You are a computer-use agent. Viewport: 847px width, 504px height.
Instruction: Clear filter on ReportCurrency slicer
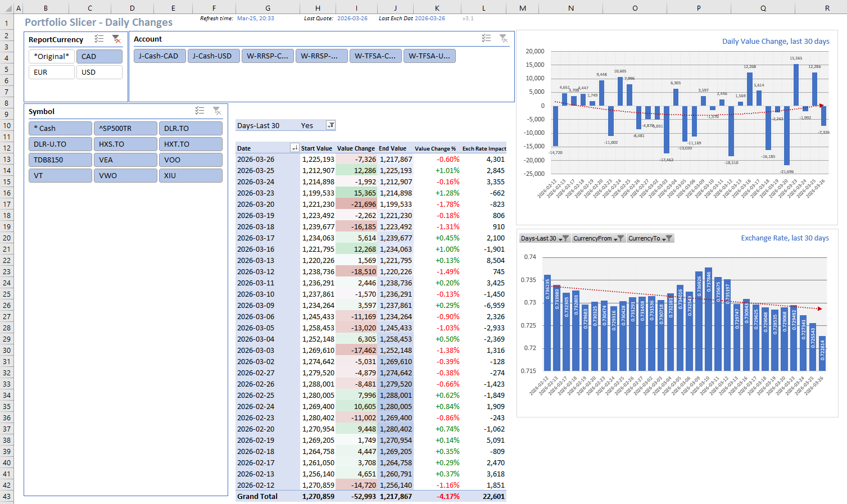tap(116, 39)
